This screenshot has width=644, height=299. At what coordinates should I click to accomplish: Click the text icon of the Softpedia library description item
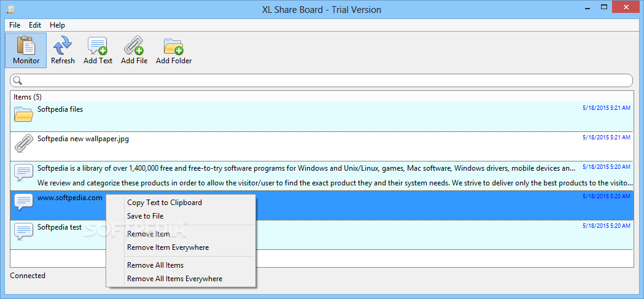[23, 173]
